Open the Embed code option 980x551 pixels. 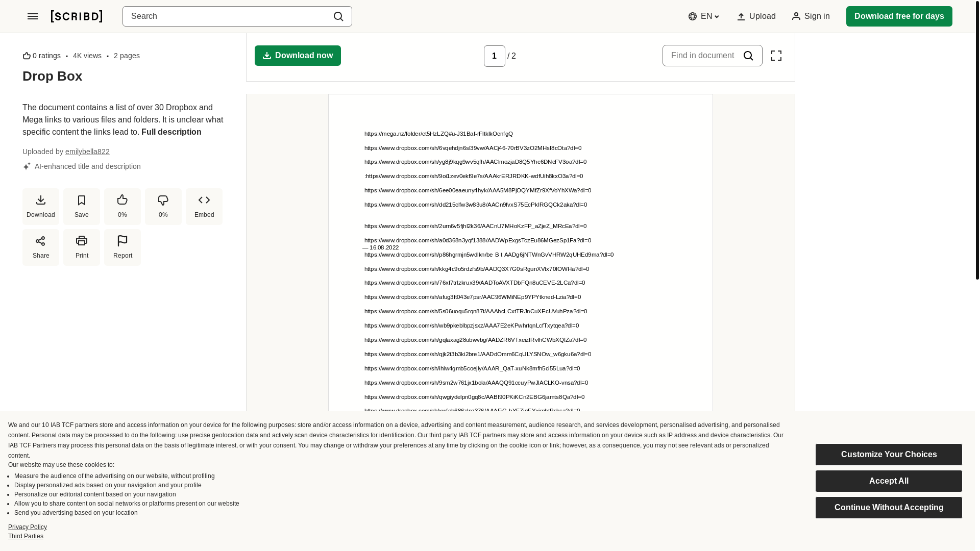click(x=204, y=207)
